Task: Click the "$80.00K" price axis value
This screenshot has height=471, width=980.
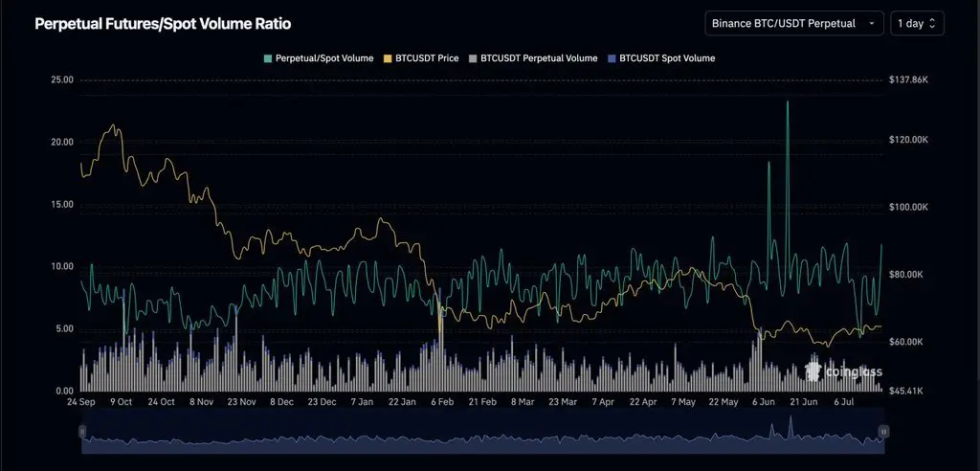Action: pyautogui.click(x=906, y=275)
